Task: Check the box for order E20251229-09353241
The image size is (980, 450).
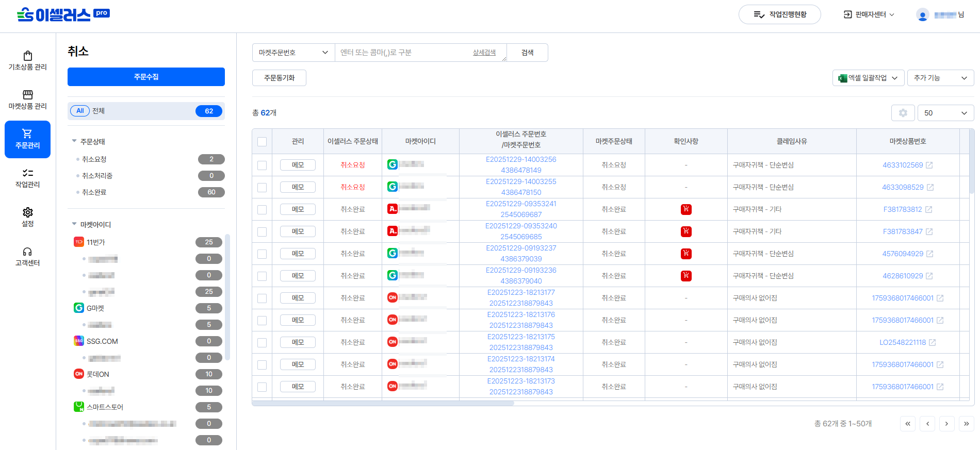Action: coord(262,210)
